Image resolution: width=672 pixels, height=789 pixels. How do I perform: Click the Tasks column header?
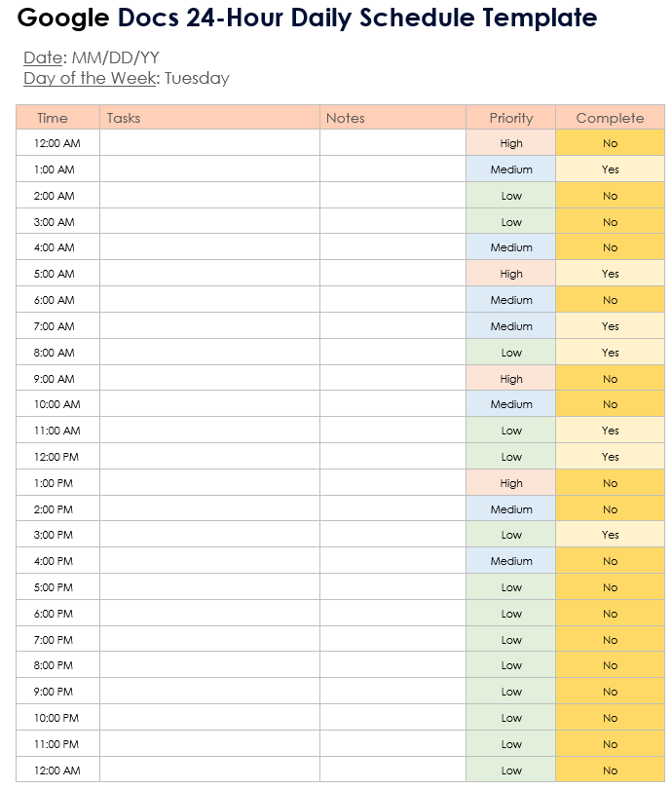(124, 118)
